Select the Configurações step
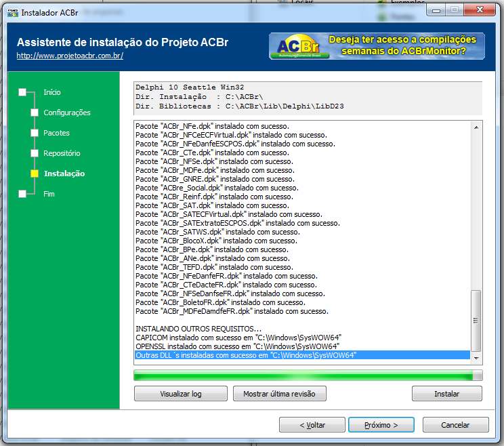 (67, 113)
